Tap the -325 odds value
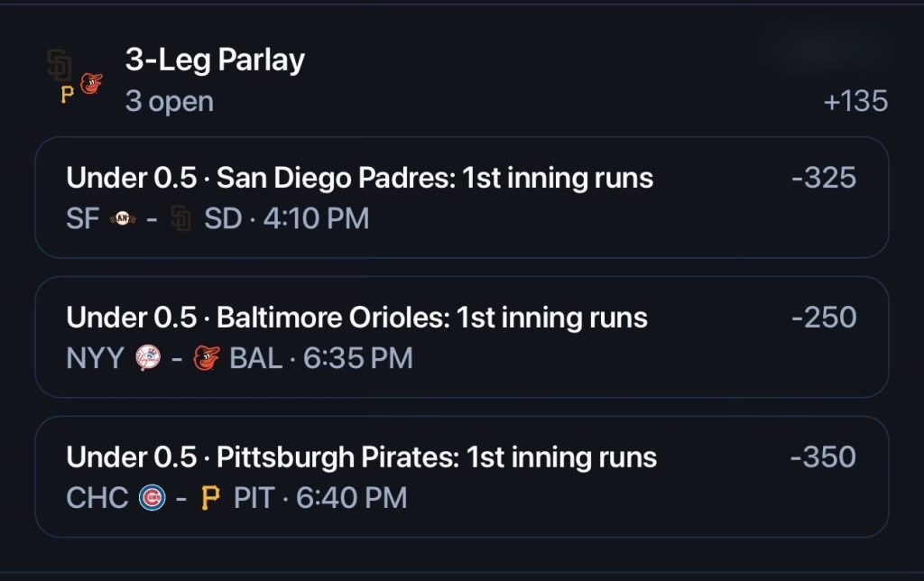This screenshot has width=924, height=581. (x=824, y=178)
